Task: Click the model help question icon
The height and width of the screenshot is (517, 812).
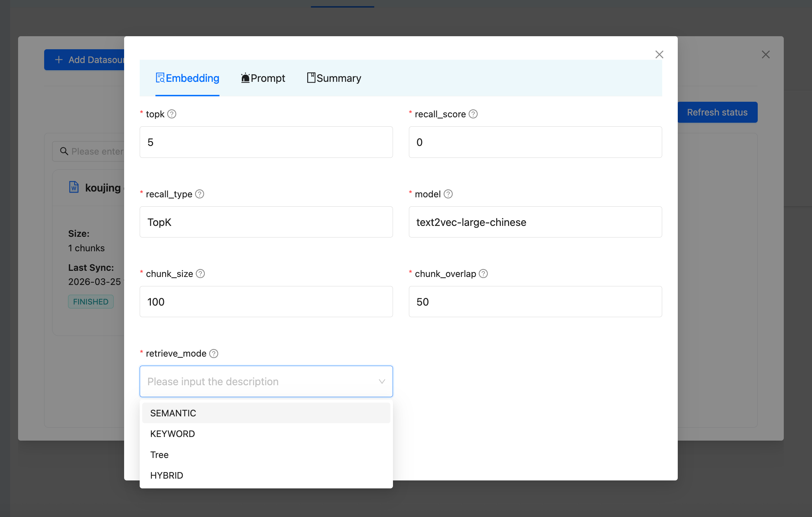Action: (448, 194)
